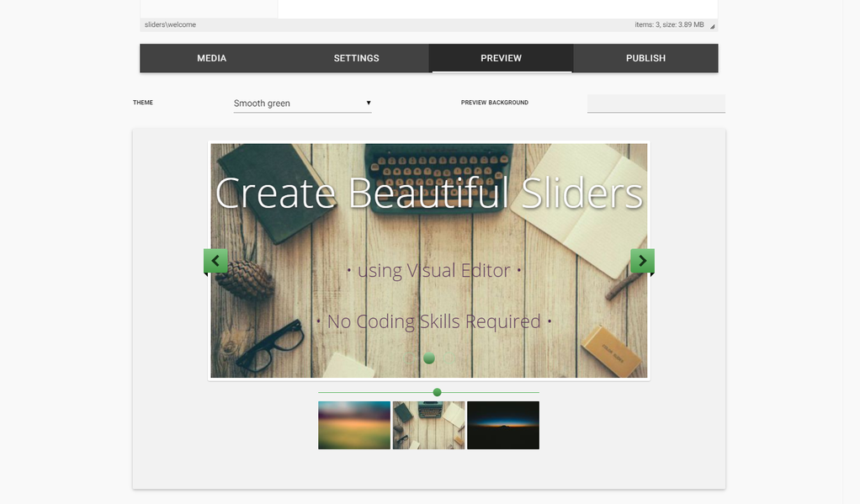Screen dimensions: 860x504
Task: Click the file browser resize handle icon
Action: pos(712,26)
